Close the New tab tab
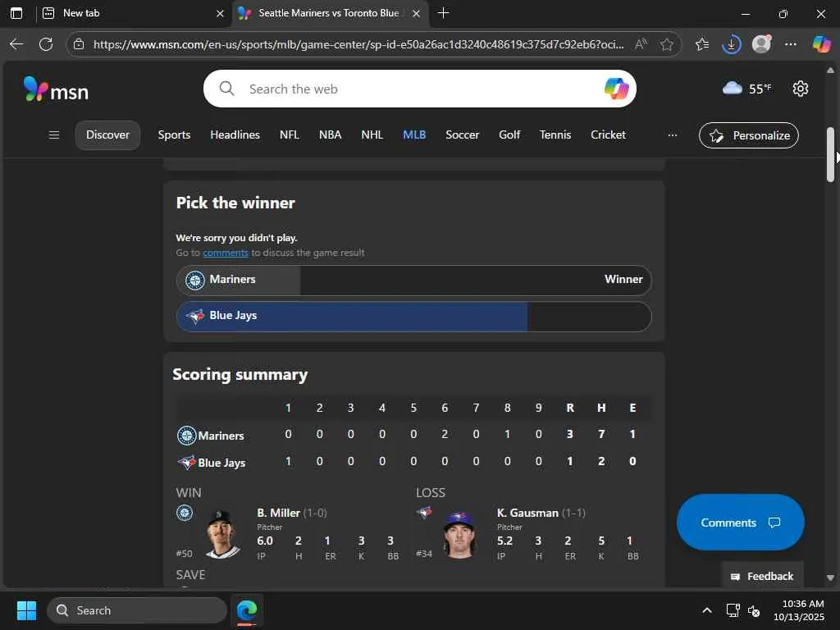The image size is (840, 630). [220, 13]
